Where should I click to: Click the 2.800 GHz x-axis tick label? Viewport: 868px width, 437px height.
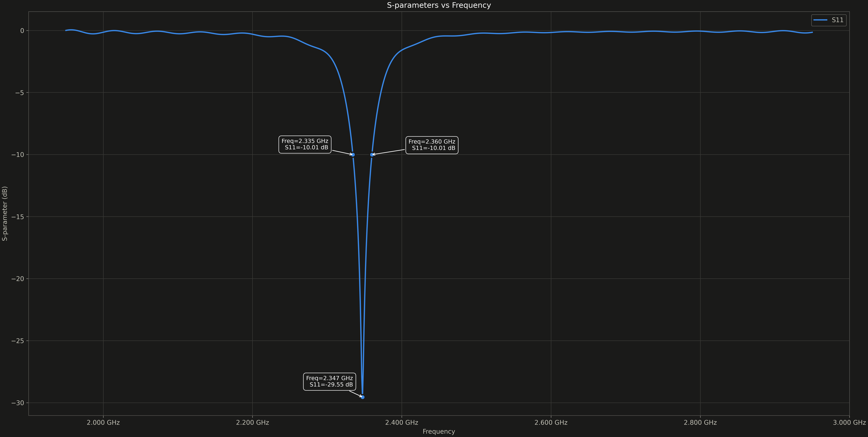700,423
